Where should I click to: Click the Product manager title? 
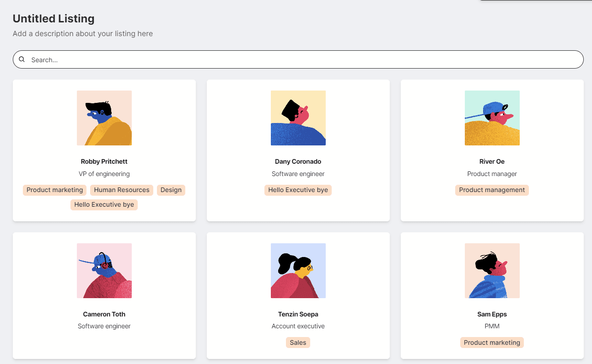pyautogui.click(x=492, y=174)
